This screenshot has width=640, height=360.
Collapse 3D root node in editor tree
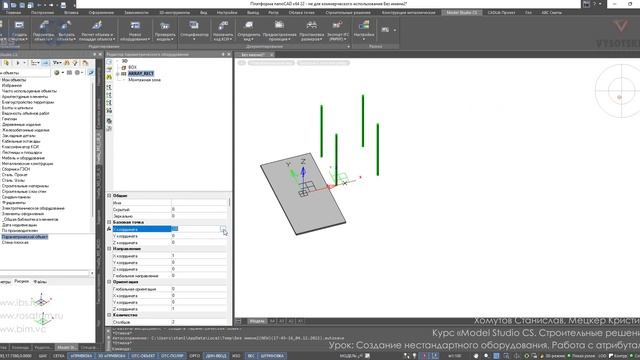click(x=118, y=61)
